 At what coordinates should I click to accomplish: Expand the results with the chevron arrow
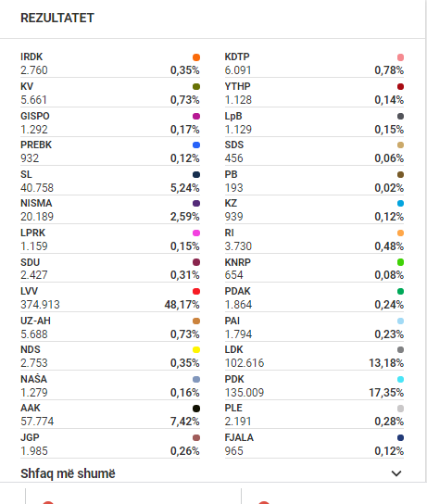tap(396, 473)
